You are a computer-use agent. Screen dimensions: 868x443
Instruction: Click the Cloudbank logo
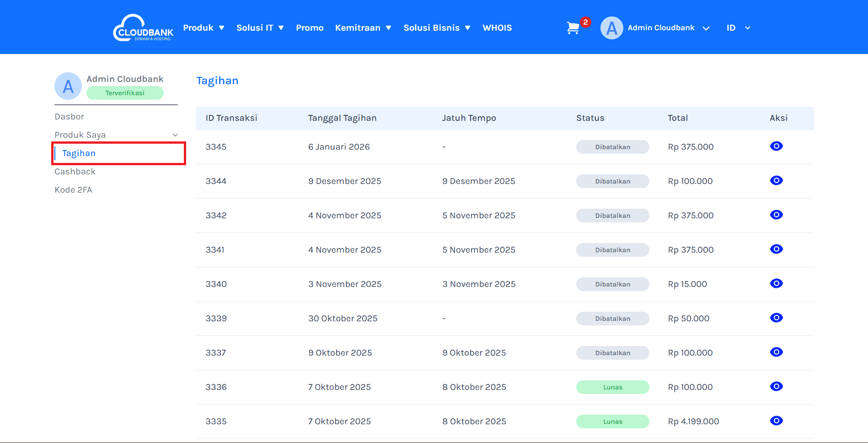click(x=143, y=28)
